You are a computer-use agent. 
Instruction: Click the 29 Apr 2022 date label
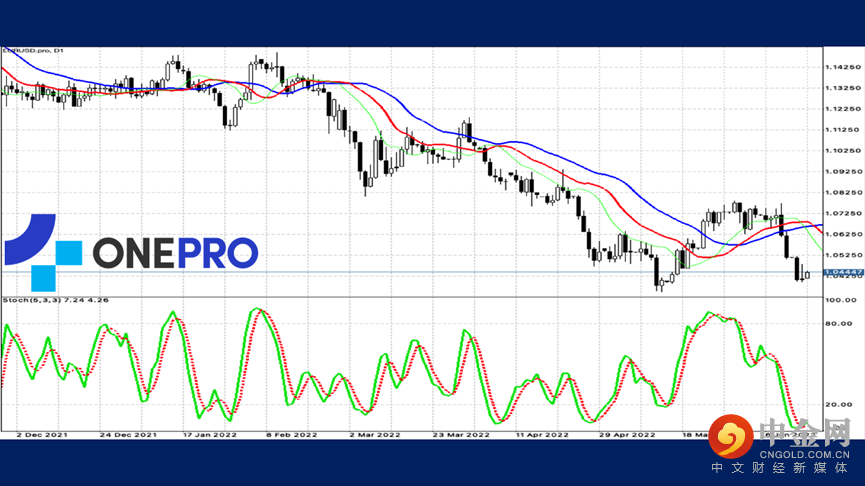[x=627, y=435]
